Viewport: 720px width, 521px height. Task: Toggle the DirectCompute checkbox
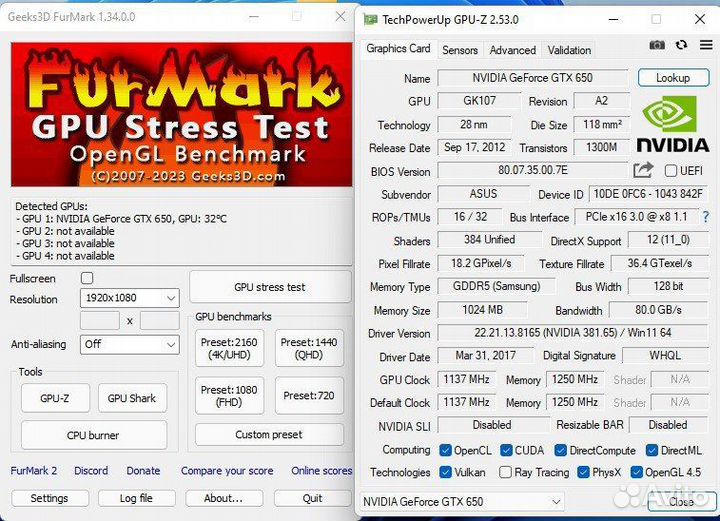560,450
